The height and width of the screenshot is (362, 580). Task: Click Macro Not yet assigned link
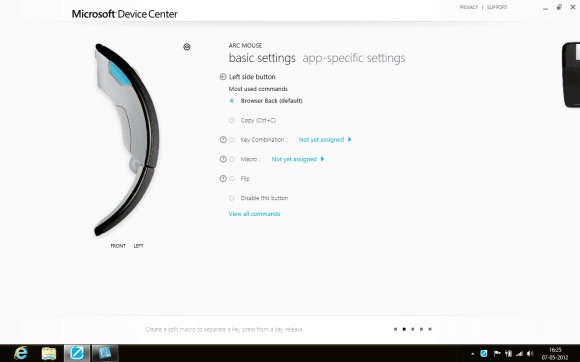[x=294, y=159]
